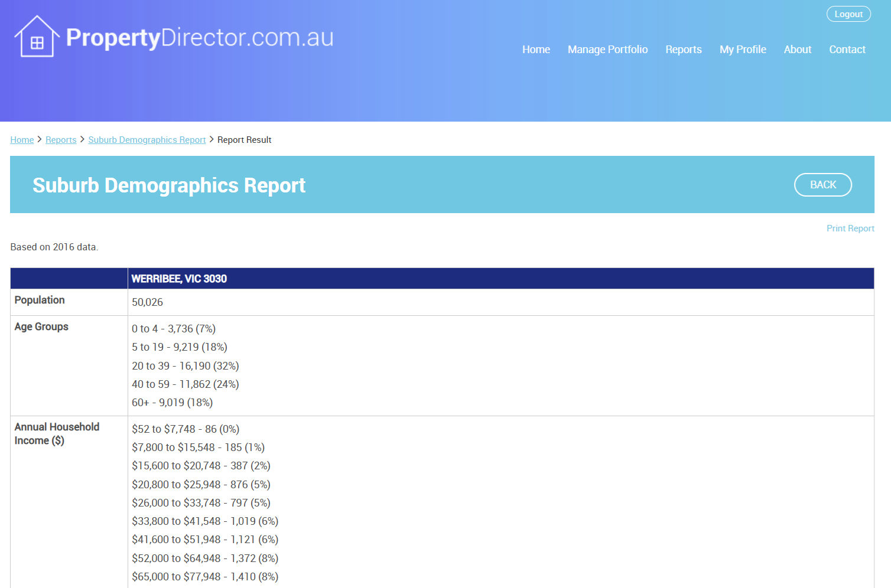Select About in the navigation bar
The height and width of the screenshot is (588, 891).
(797, 50)
